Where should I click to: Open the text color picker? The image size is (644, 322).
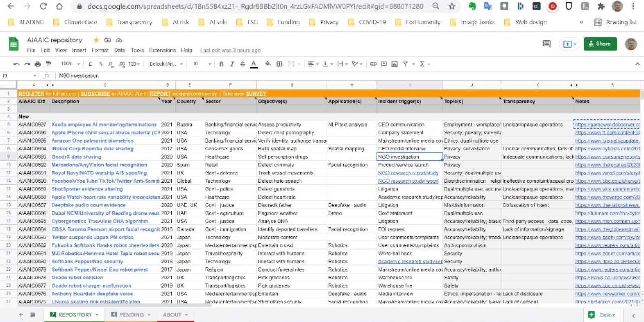[x=254, y=64]
